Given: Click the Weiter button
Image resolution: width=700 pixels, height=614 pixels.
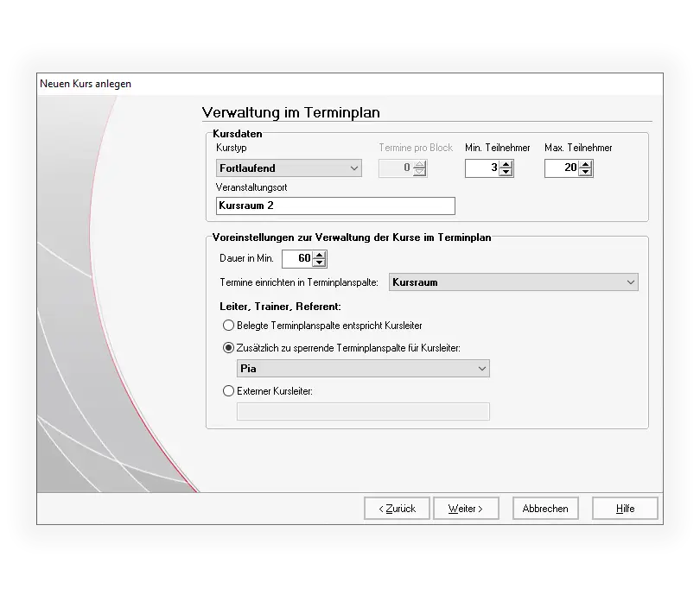Looking at the screenshot, I should tap(466, 509).
